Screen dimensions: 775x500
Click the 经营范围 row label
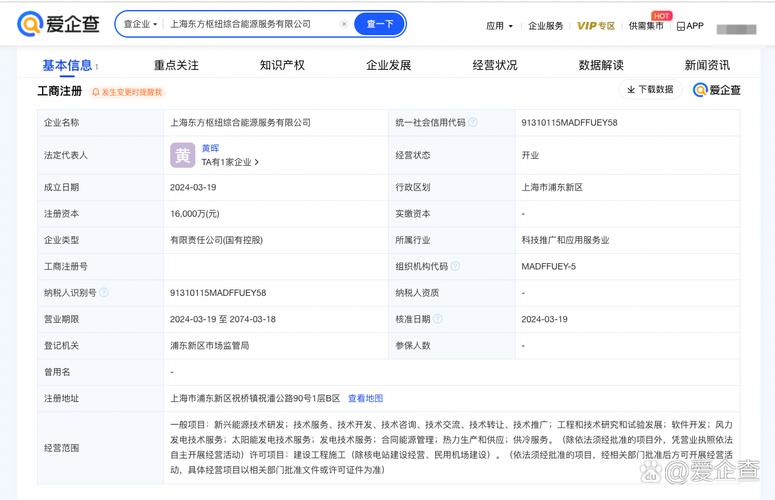pyautogui.click(x=61, y=448)
